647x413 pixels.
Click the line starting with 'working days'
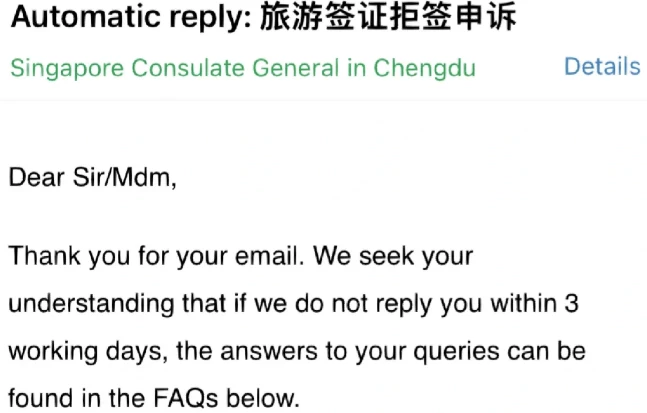[297, 352]
